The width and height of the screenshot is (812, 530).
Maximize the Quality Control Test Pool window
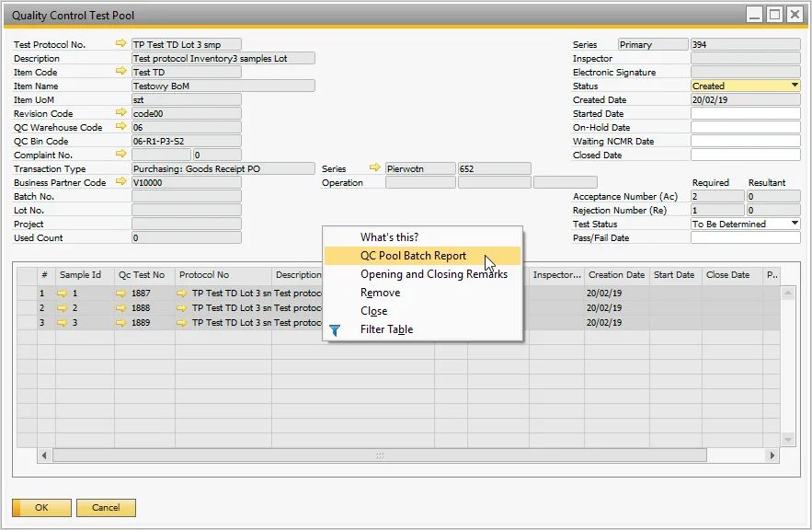click(x=774, y=15)
